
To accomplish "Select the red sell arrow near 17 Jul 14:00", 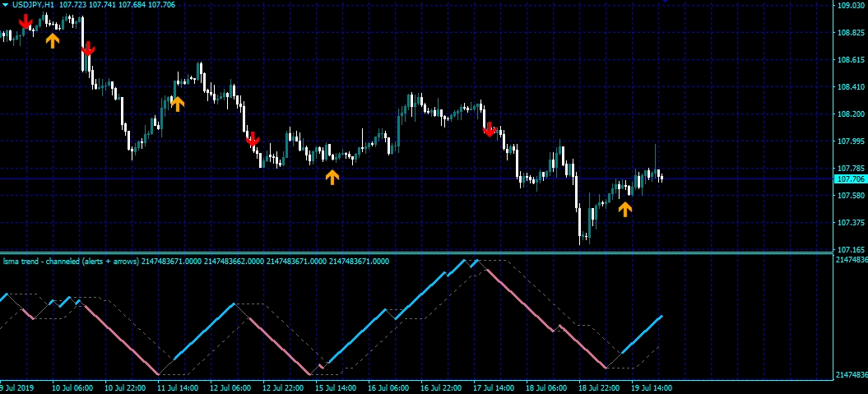I will tap(490, 129).
